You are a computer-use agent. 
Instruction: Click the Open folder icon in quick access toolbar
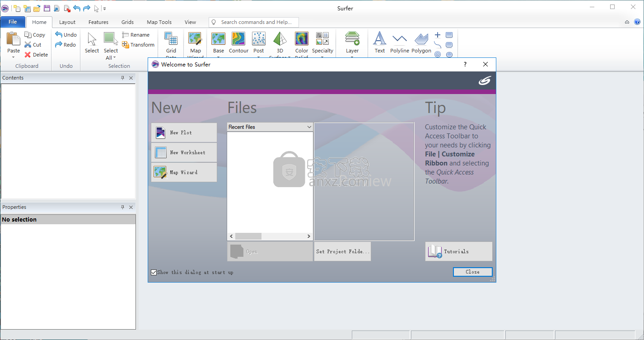(37, 8)
